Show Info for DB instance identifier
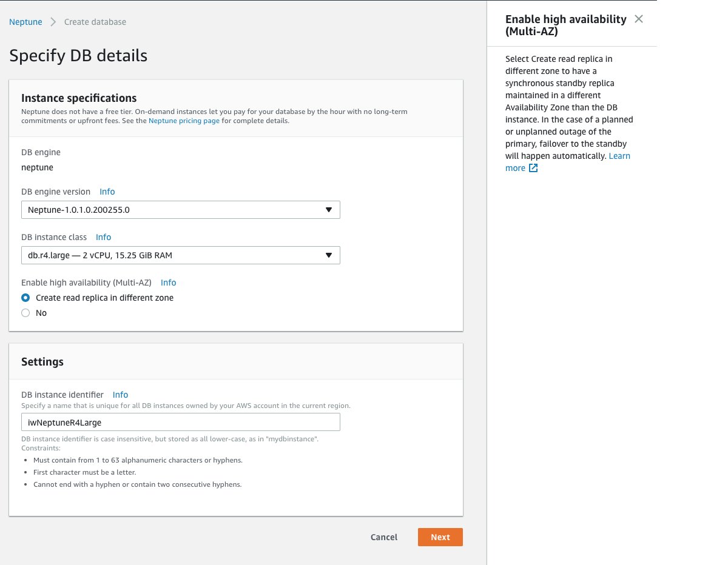Image resolution: width=728 pixels, height=565 pixels. tap(120, 394)
